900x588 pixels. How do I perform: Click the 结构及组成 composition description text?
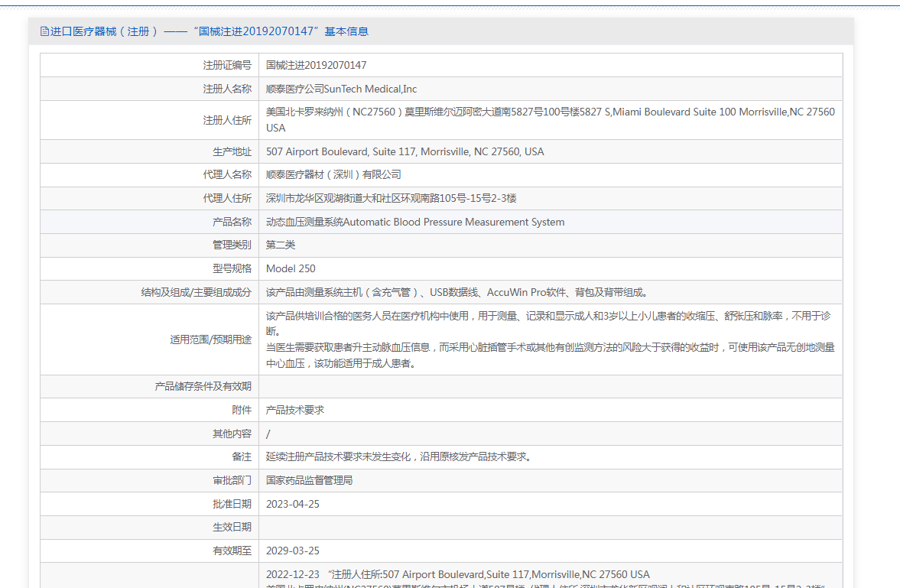coord(456,293)
